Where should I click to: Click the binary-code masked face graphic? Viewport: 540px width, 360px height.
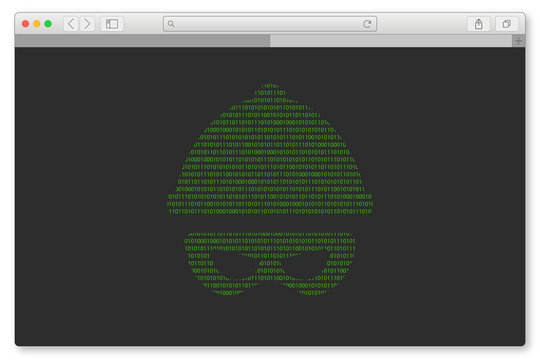[270, 189]
